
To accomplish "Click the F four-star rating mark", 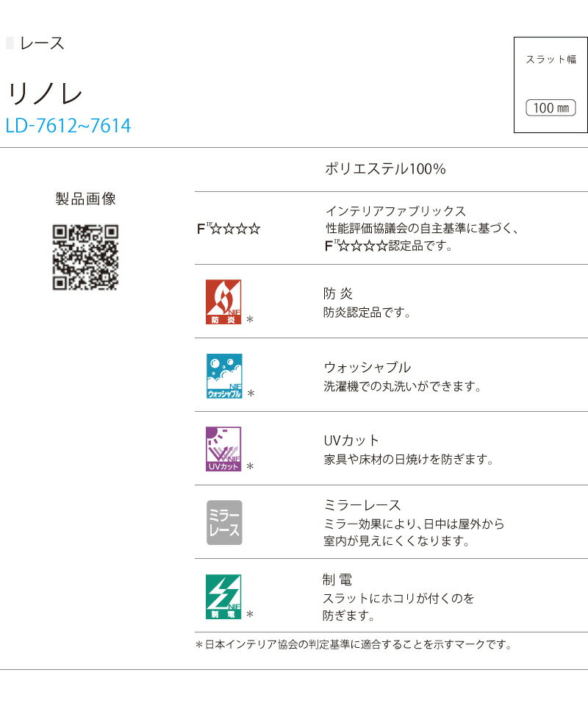I will click(x=229, y=229).
